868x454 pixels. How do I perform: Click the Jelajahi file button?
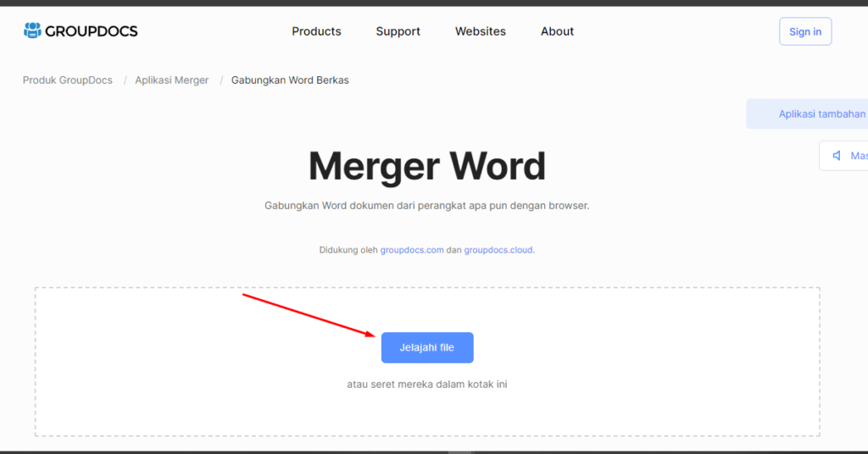(427, 348)
